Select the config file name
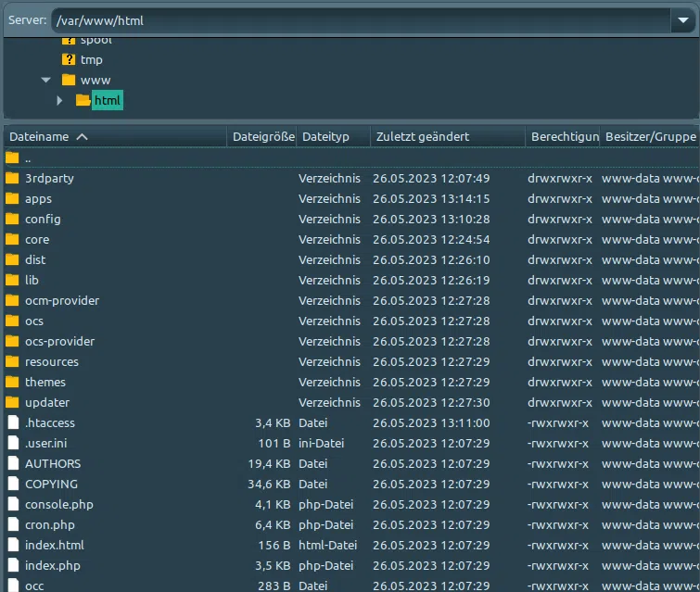The image size is (700, 592). tap(43, 219)
